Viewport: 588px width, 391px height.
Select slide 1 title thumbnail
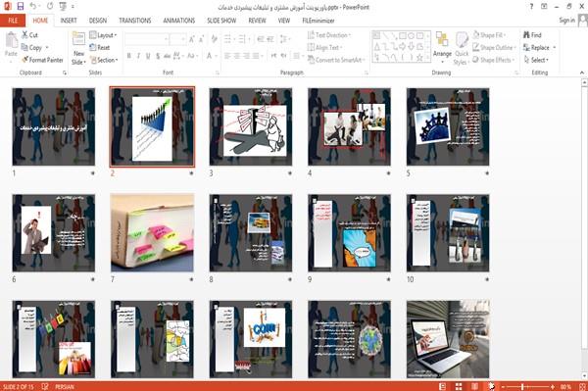coord(54,126)
